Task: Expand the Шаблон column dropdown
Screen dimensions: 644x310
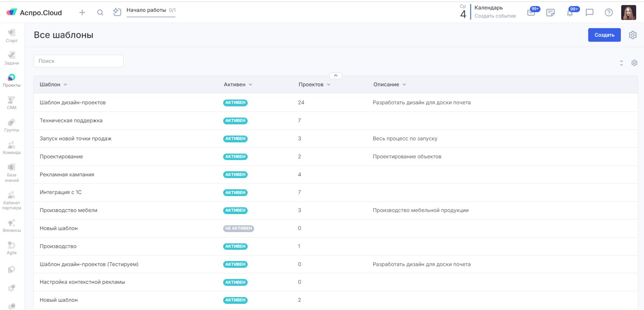Action: coord(65,85)
